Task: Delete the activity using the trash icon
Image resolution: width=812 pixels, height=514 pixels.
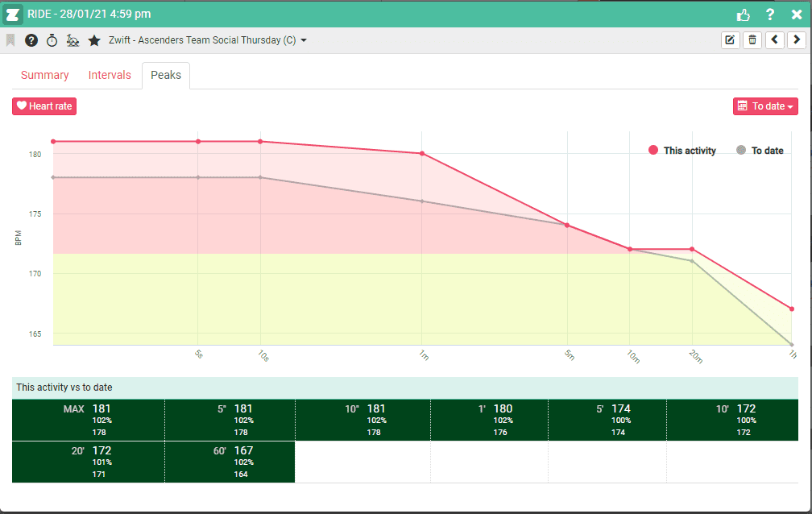Action: [752, 39]
